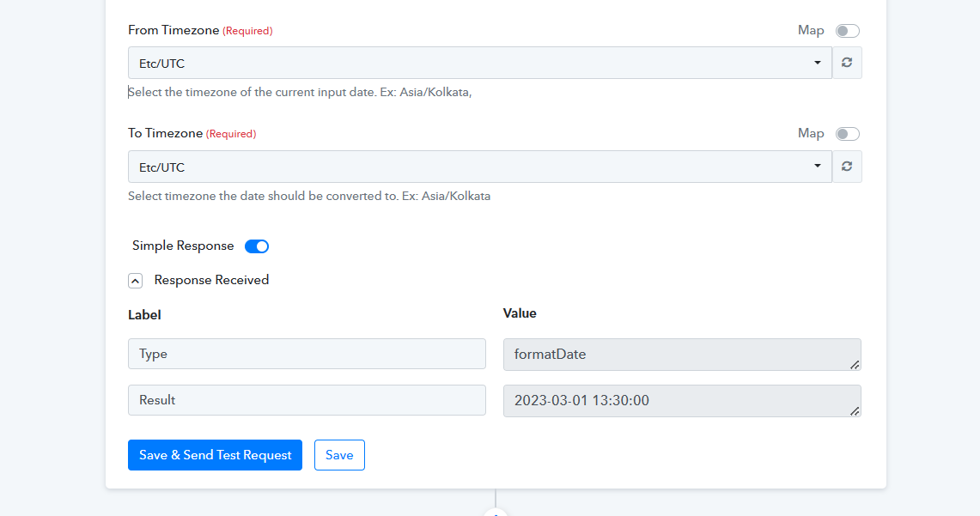980x516 pixels.
Task: Toggle Map switch for From Timezone
Action: pyautogui.click(x=848, y=31)
